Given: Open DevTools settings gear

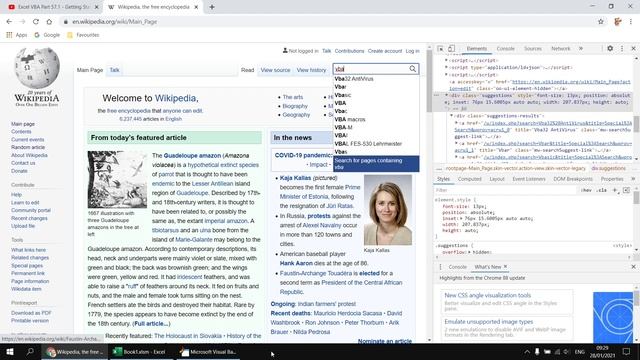Looking at the screenshot, I should coord(610,48).
